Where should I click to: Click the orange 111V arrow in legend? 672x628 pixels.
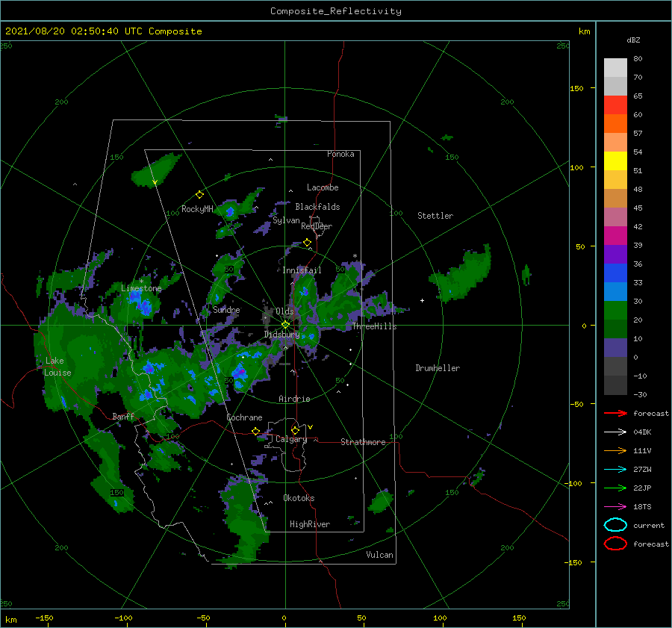pos(615,450)
